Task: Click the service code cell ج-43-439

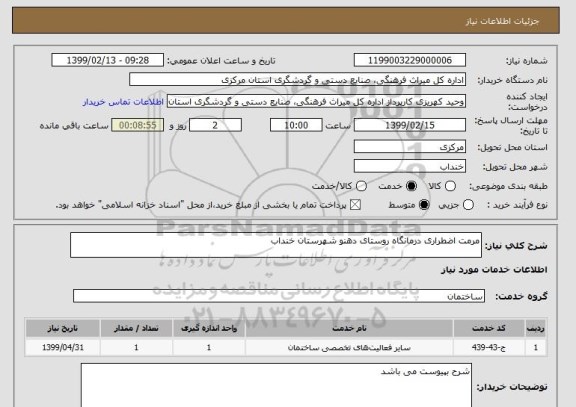Action: coord(489,347)
